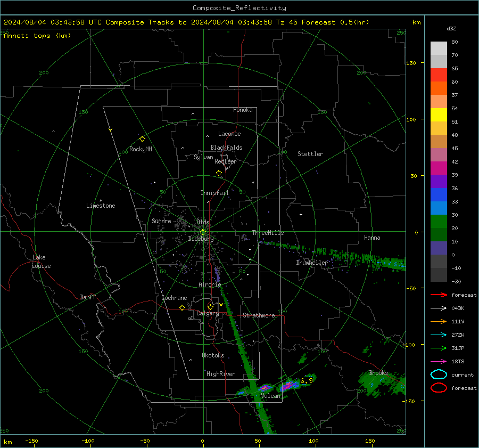
Task: Click the RedDeer city label
Action: point(226,161)
